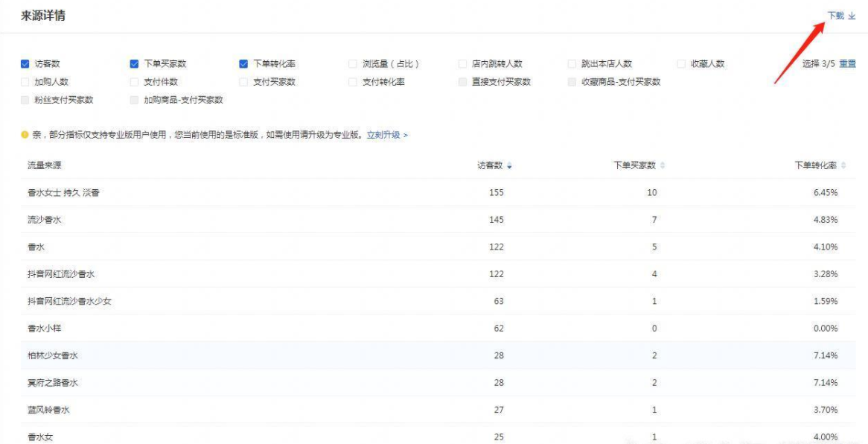
Task: Click the 重置 reset link
Action: coord(848,63)
